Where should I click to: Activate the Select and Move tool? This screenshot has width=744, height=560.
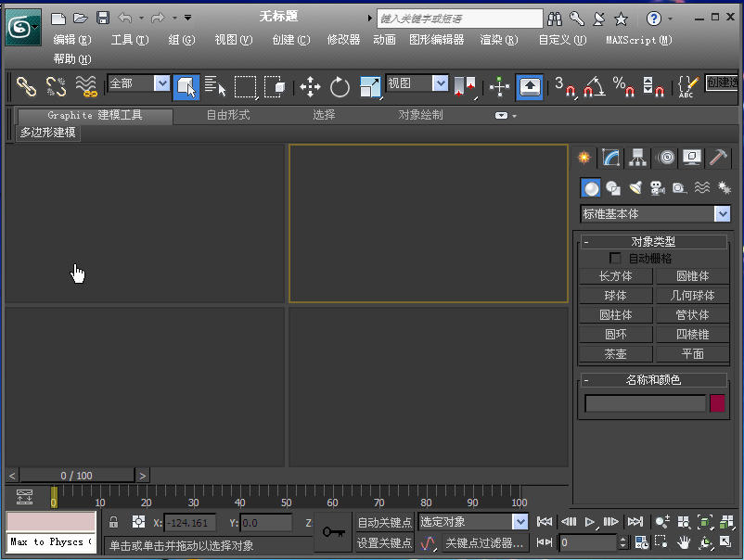click(x=310, y=86)
